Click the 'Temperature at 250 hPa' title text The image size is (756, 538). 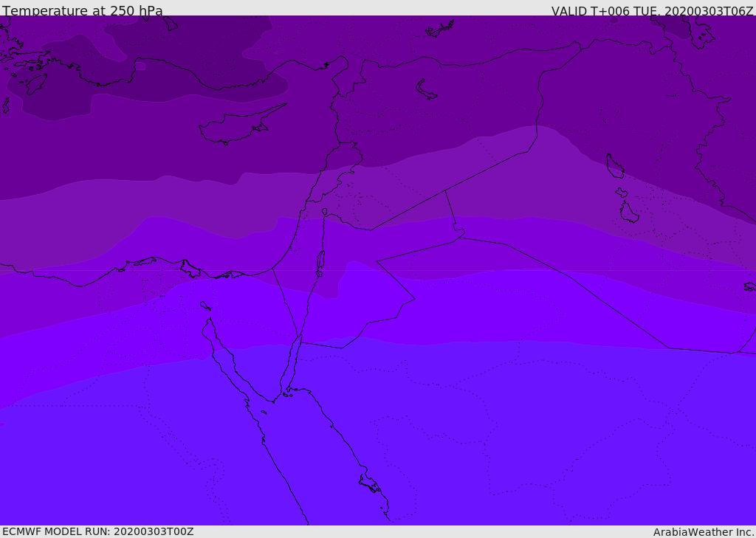coord(83,10)
